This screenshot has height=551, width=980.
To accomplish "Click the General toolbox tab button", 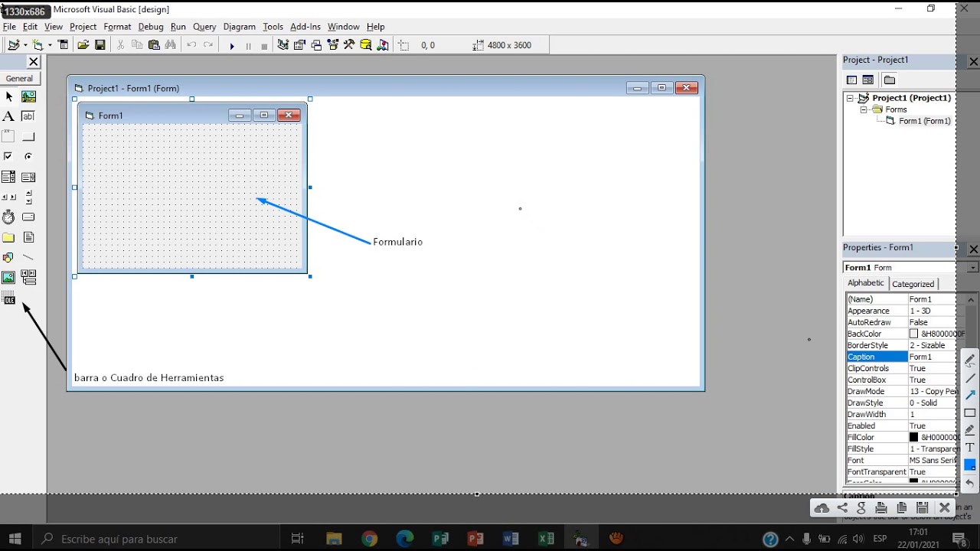I will (x=20, y=78).
